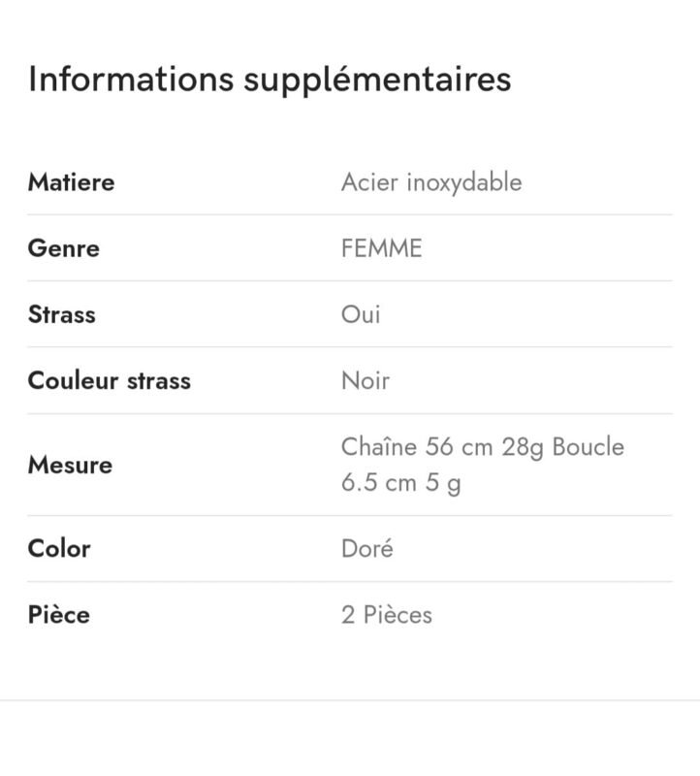Click the "Couleur strass" row label
700x776 pixels.
click(109, 380)
